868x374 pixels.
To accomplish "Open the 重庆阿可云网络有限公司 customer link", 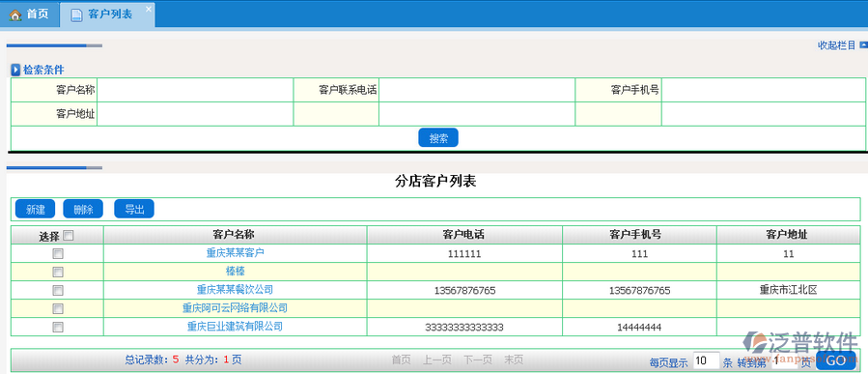I will (x=235, y=308).
